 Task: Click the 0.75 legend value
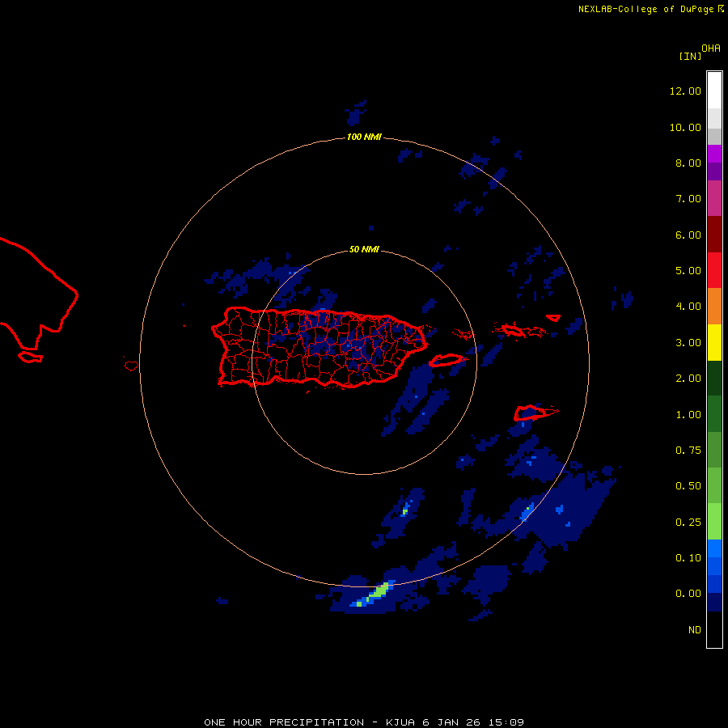(688, 451)
